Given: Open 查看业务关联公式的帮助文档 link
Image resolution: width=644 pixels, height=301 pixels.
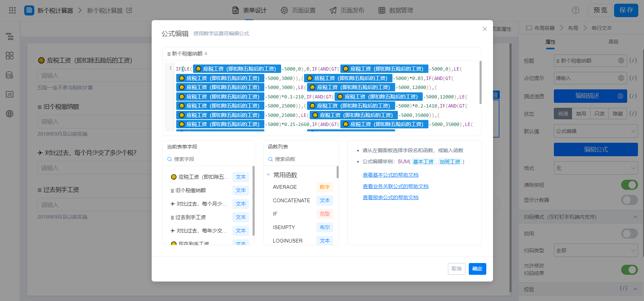Looking at the screenshot, I should (x=395, y=186).
